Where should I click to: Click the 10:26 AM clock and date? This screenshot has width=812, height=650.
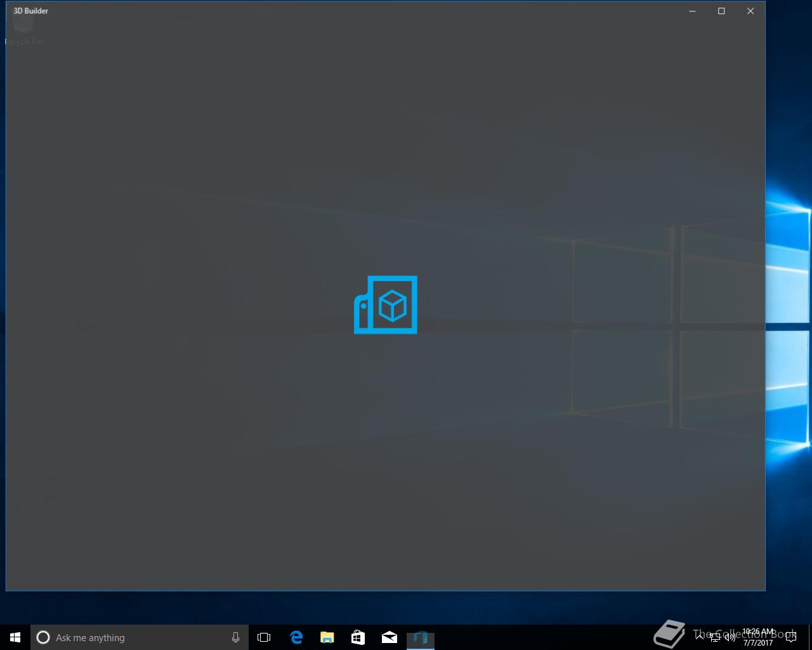pos(758,637)
